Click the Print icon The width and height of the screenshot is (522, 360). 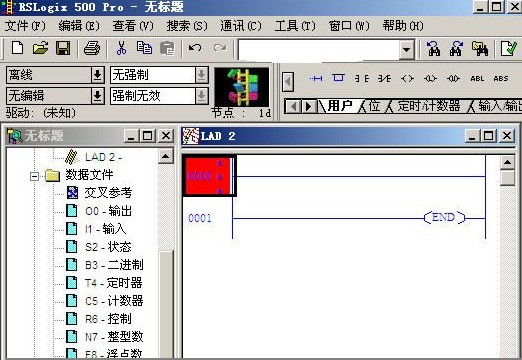click(92, 49)
